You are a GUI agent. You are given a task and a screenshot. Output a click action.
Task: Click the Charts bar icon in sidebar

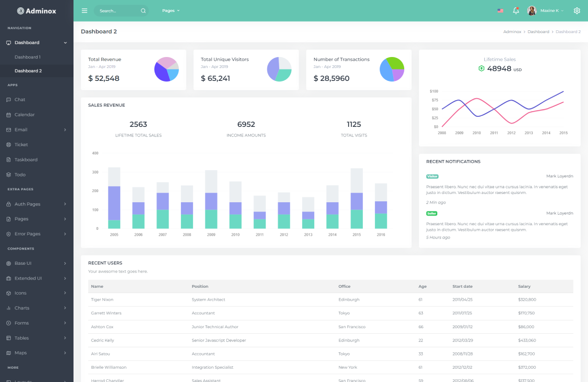click(x=9, y=308)
